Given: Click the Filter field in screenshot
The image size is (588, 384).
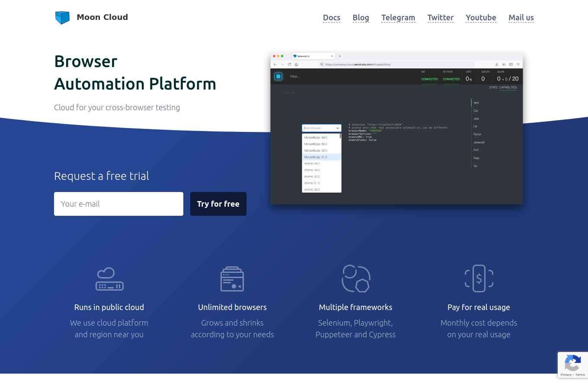Looking at the screenshot, I should (295, 77).
